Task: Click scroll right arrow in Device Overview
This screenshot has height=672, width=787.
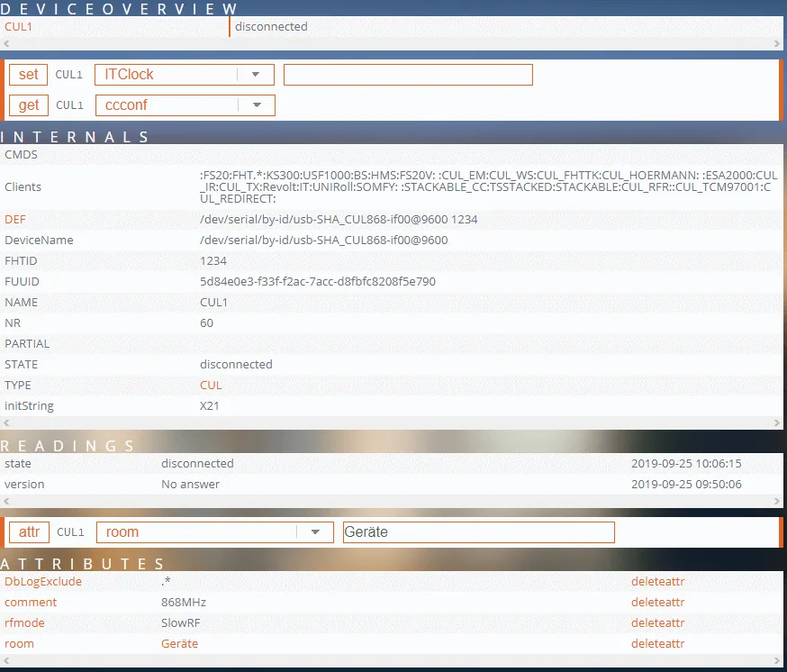Action: click(777, 44)
